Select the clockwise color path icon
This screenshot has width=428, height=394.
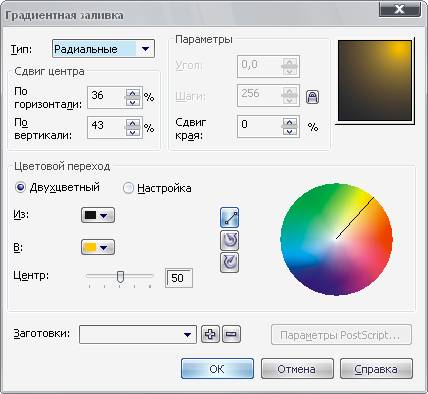click(229, 263)
